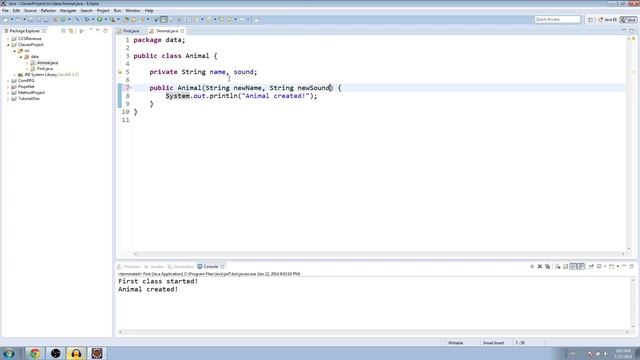Toggle Scroll Lock in Console toolbar
Screen dimensions: 640x360
(565, 267)
